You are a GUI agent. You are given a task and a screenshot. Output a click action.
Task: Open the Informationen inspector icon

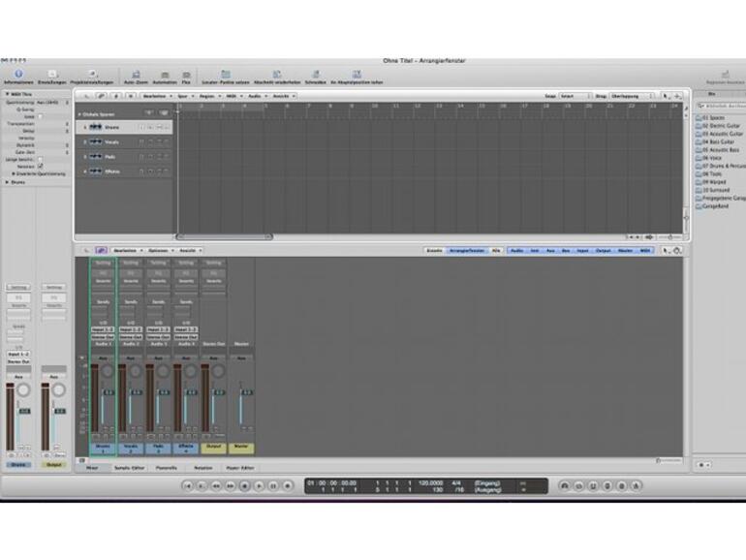pyautogui.click(x=17, y=75)
